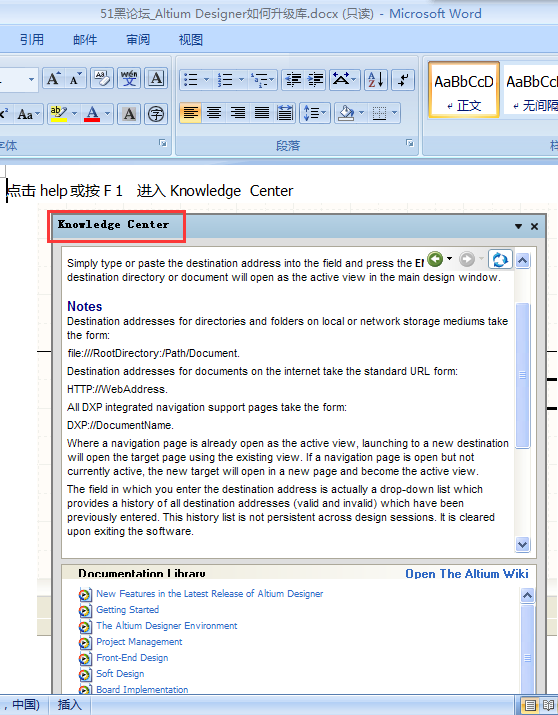Open the Soft Design link
Screen dimensions: 558x715
click(120, 674)
